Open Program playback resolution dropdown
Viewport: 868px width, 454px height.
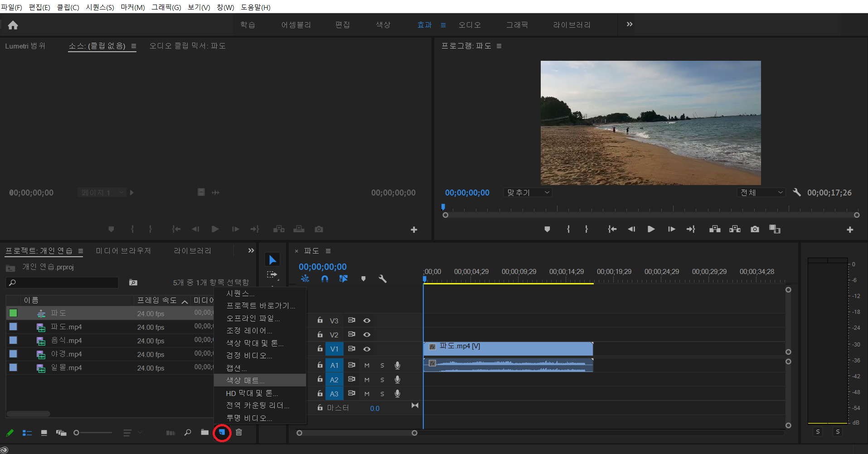761,193
